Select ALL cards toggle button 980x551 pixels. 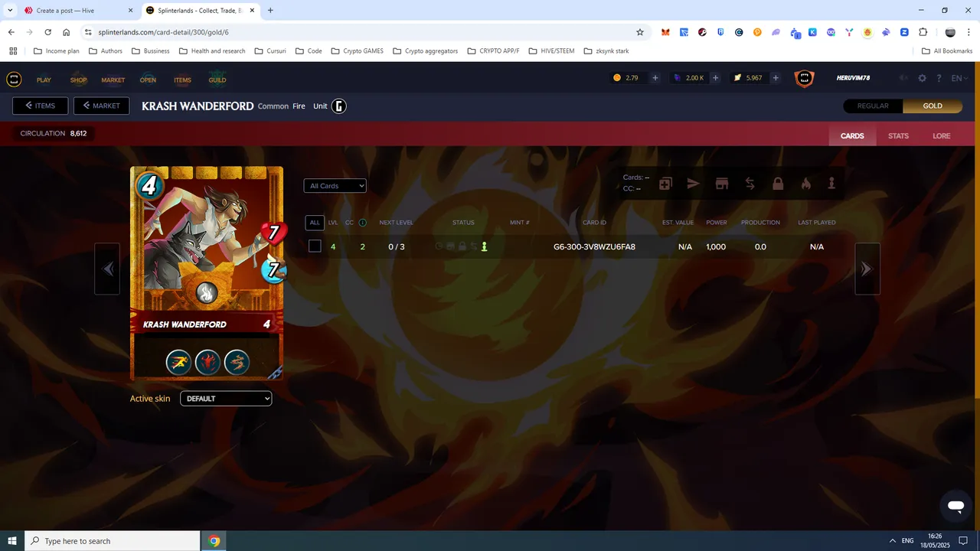(x=315, y=223)
